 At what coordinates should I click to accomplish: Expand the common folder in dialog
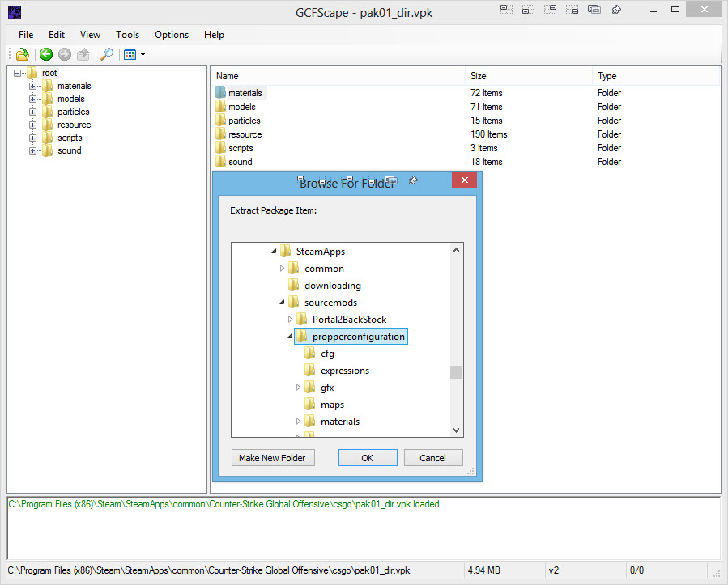pos(282,268)
